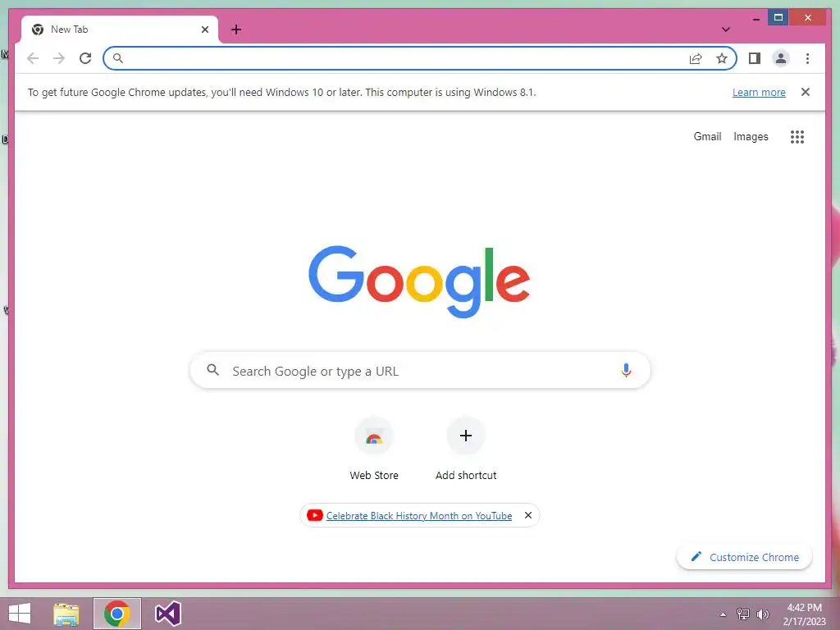The width and height of the screenshot is (840, 630).
Task: Open Celebrate Black History Month on YouTube link
Action: [419, 516]
